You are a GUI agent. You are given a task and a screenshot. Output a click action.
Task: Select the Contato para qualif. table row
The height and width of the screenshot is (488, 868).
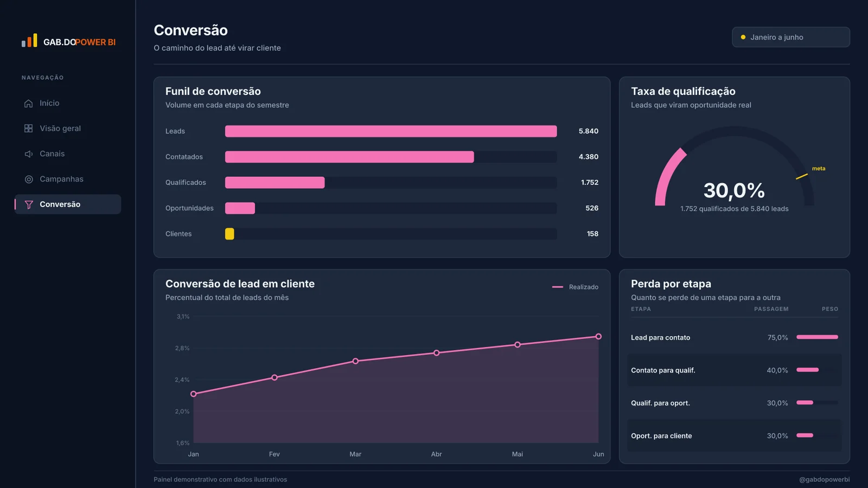coord(735,370)
